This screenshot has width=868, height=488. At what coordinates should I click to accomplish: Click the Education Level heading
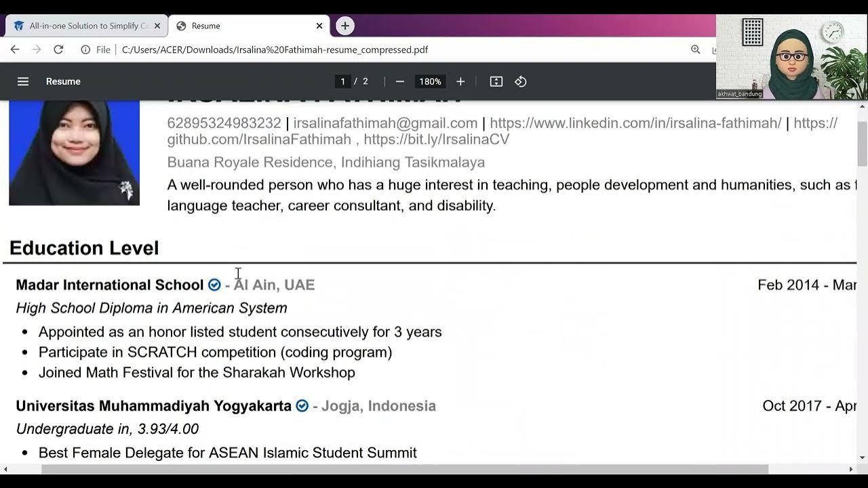(84, 248)
